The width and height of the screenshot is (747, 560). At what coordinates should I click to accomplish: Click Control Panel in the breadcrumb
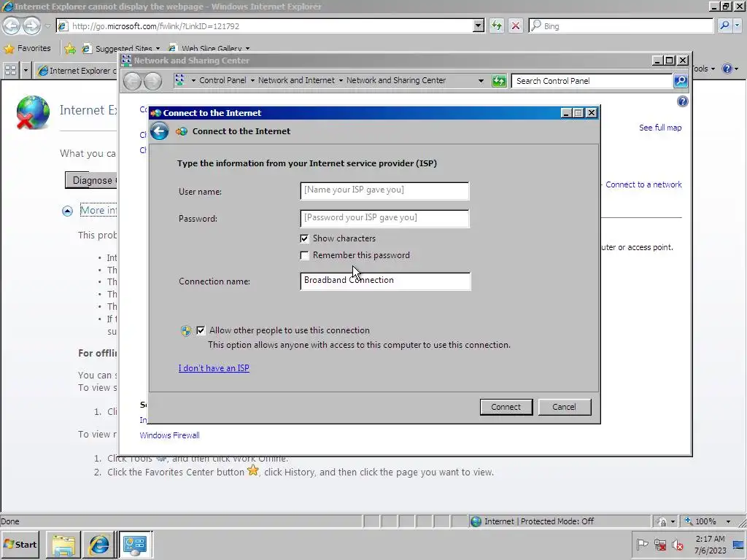222,80
